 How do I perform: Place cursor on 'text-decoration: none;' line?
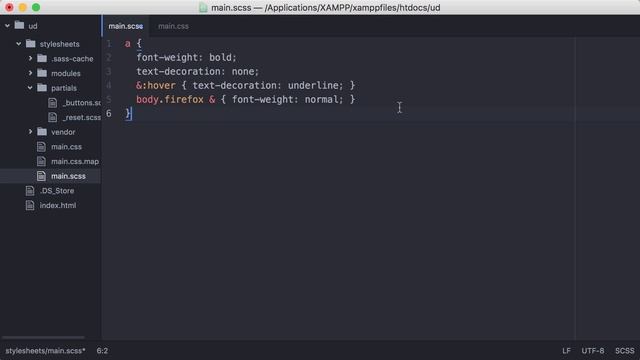(198, 71)
